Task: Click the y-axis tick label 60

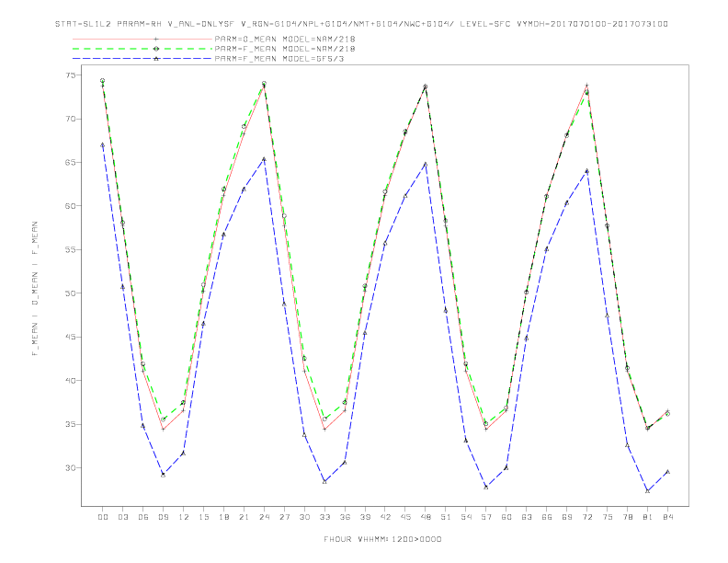Action: pyautogui.click(x=70, y=206)
